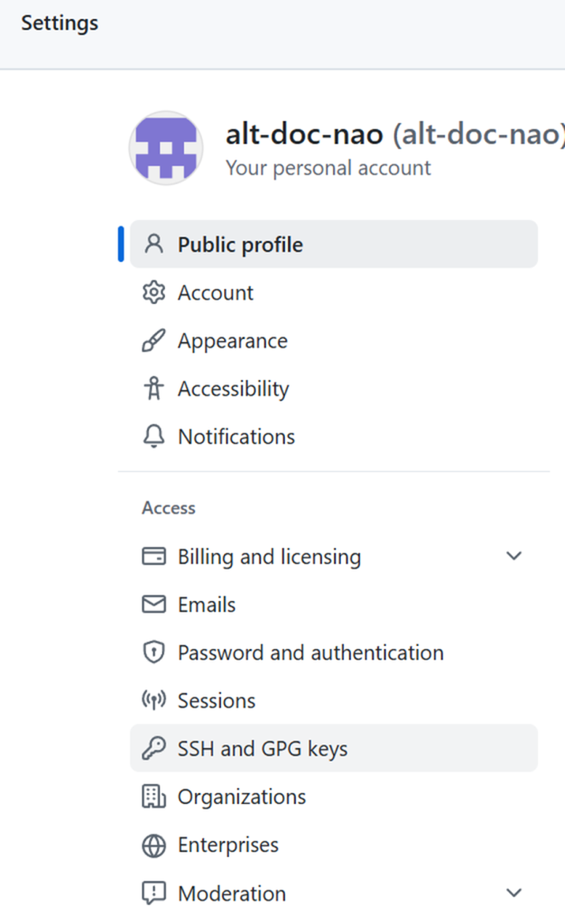Open the Sessions settings link
The width and height of the screenshot is (565, 924).
pos(333,700)
